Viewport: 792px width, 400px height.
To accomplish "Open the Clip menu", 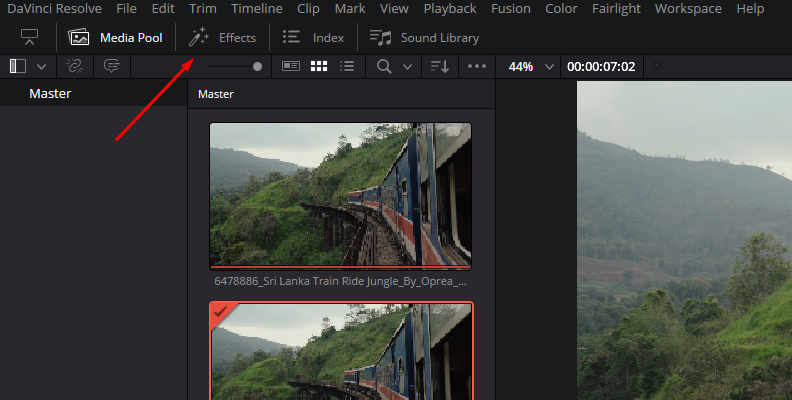I will [308, 9].
